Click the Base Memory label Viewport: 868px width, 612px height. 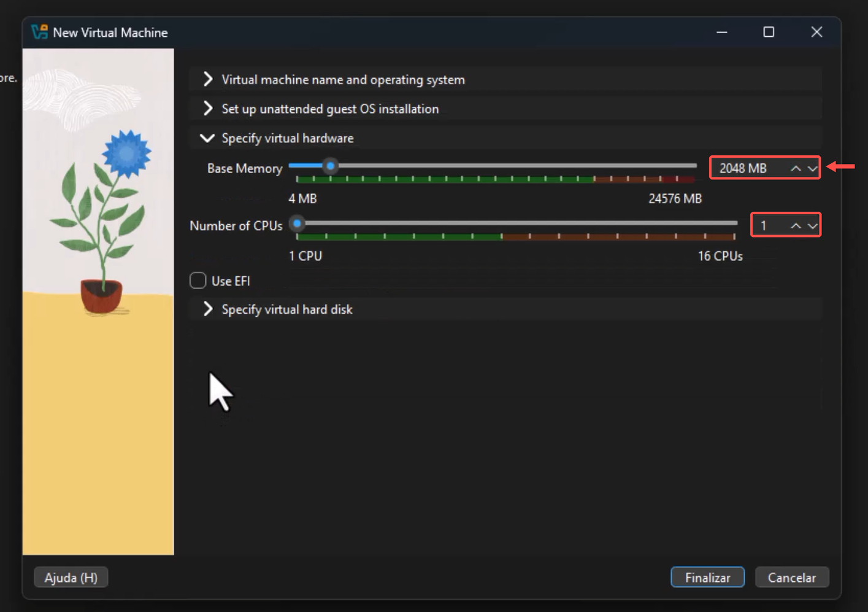pyautogui.click(x=245, y=168)
